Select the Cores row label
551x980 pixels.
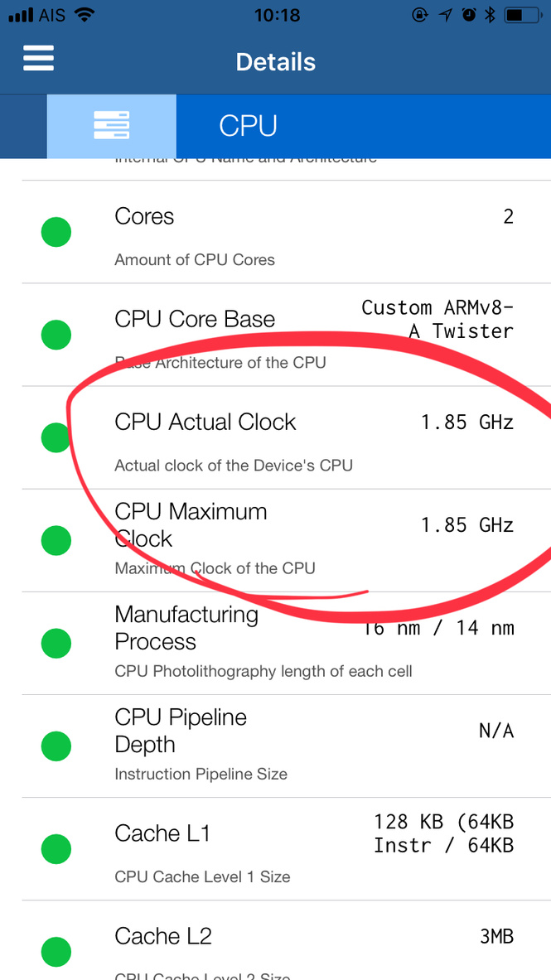[x=144, y=216]
